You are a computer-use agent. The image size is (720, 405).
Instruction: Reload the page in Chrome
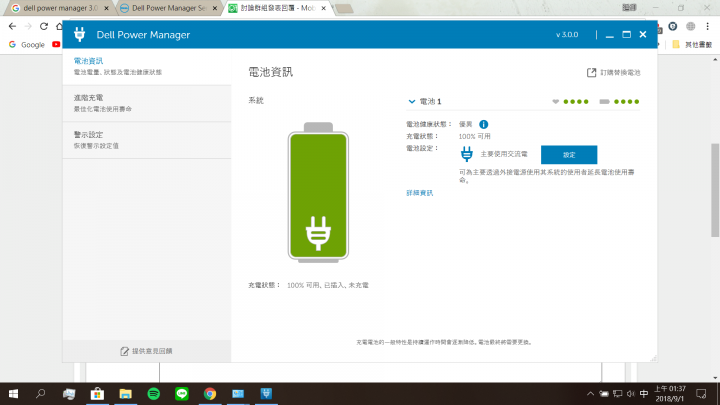tap(44, 26)
